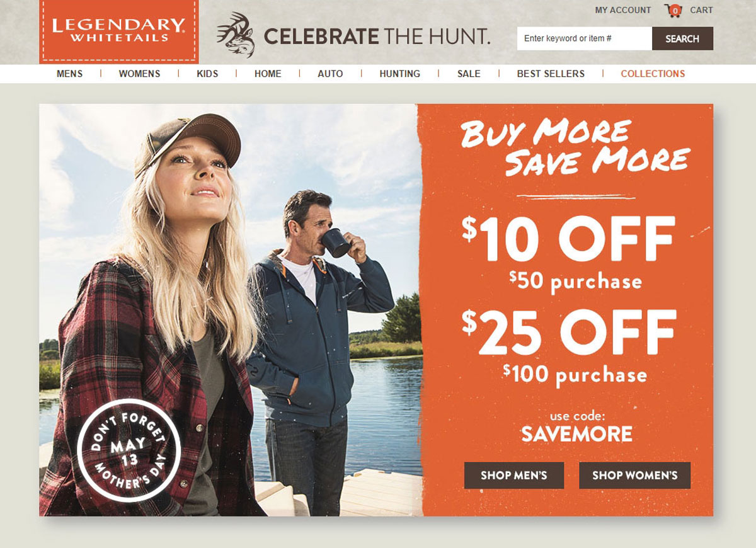Open the Collections menu
The height and width of the screenshot is (548, 756).
point(653,74)
